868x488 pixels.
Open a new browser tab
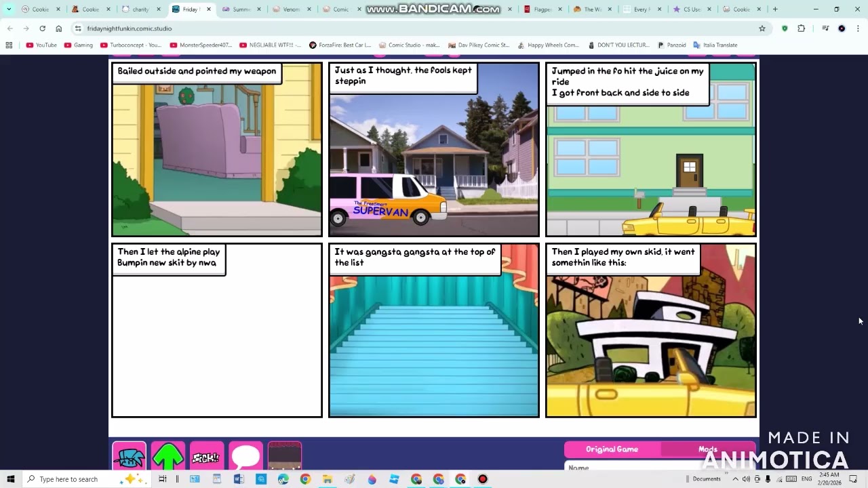[x=775, y=9]
